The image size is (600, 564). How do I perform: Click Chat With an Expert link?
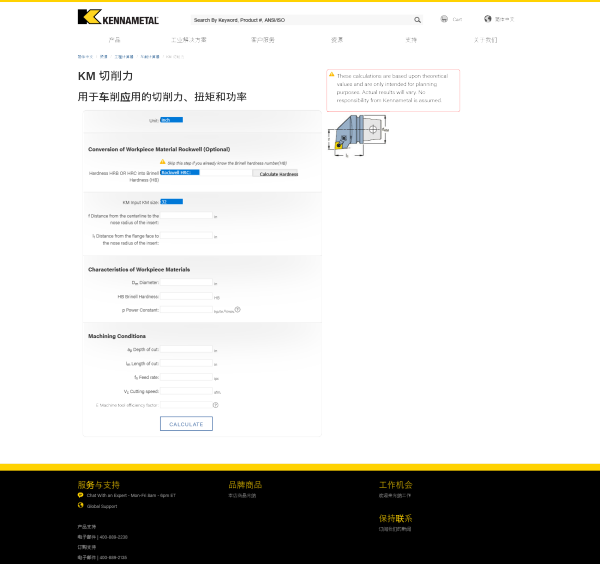(x=131, y=495)
